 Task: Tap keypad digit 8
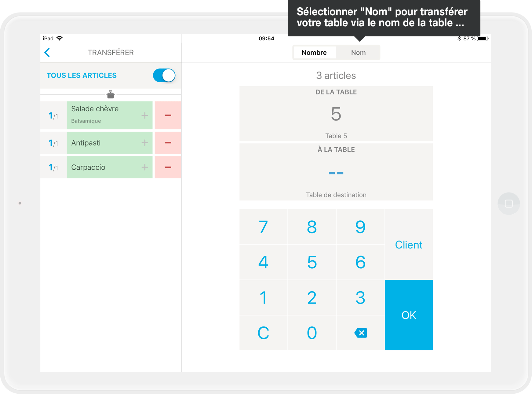click(312, 227)
